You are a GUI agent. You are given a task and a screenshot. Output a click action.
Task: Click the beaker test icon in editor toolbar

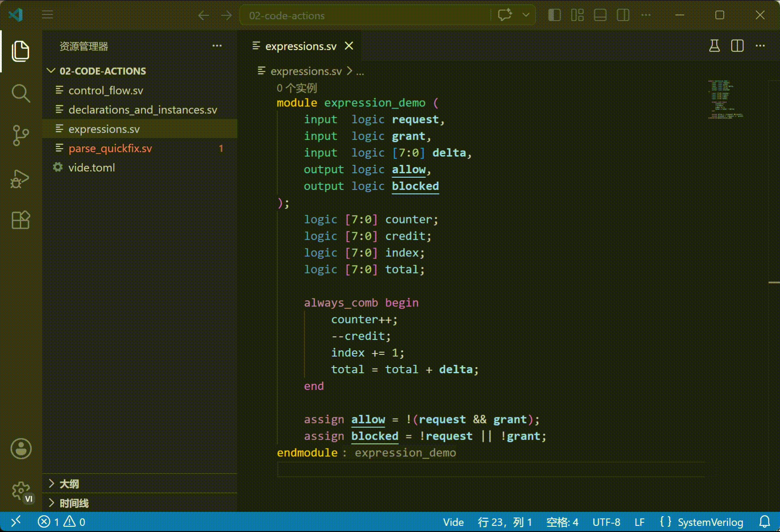coord(714,46)
